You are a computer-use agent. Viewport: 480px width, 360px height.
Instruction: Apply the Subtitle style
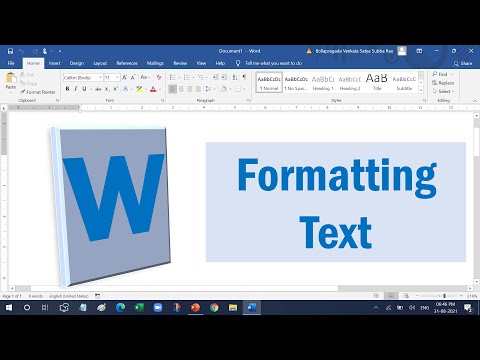(404, 82)
